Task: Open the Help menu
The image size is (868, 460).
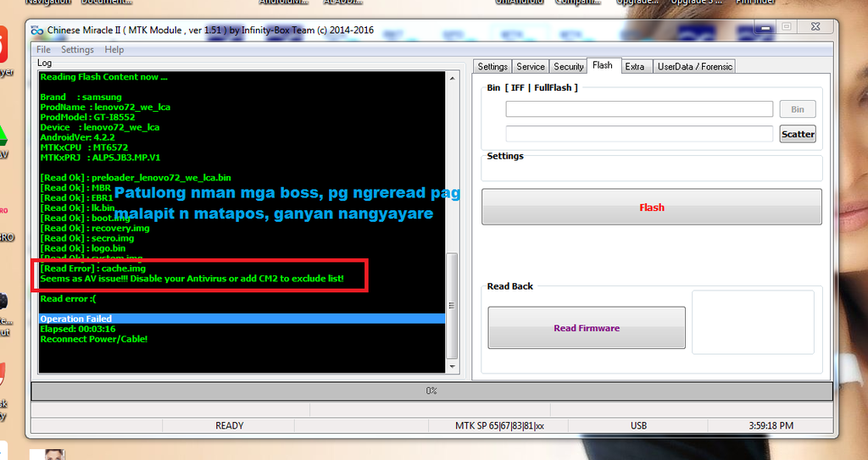Action: pyautogui.click(x=114, y=50)
